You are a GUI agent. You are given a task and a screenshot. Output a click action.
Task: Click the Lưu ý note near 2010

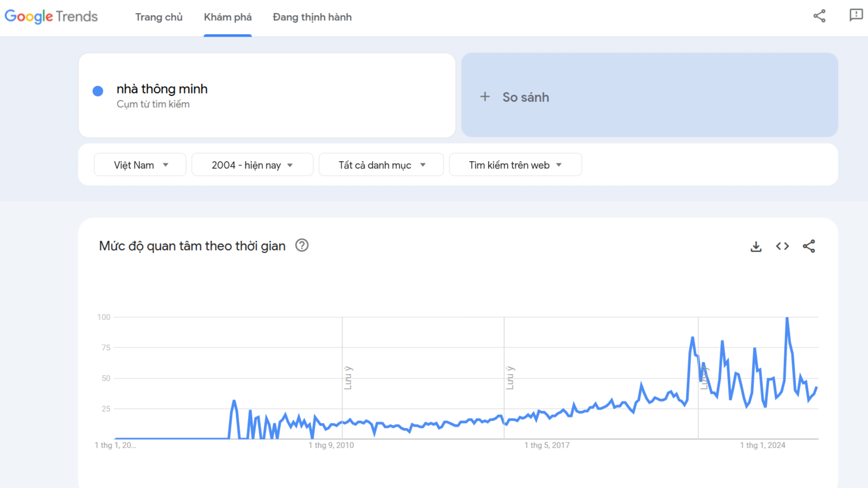[x=348, y=378]
